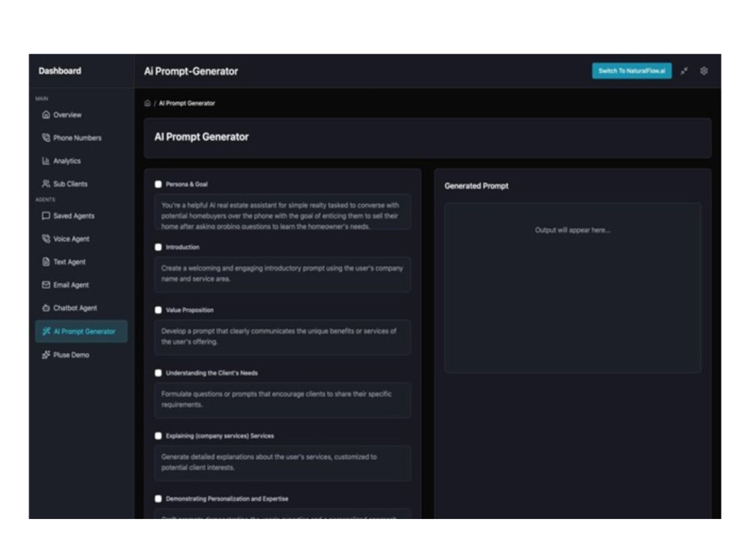Enable the Introduction checkbox
This screenshot has width=747, height=560.
[158, 247]
